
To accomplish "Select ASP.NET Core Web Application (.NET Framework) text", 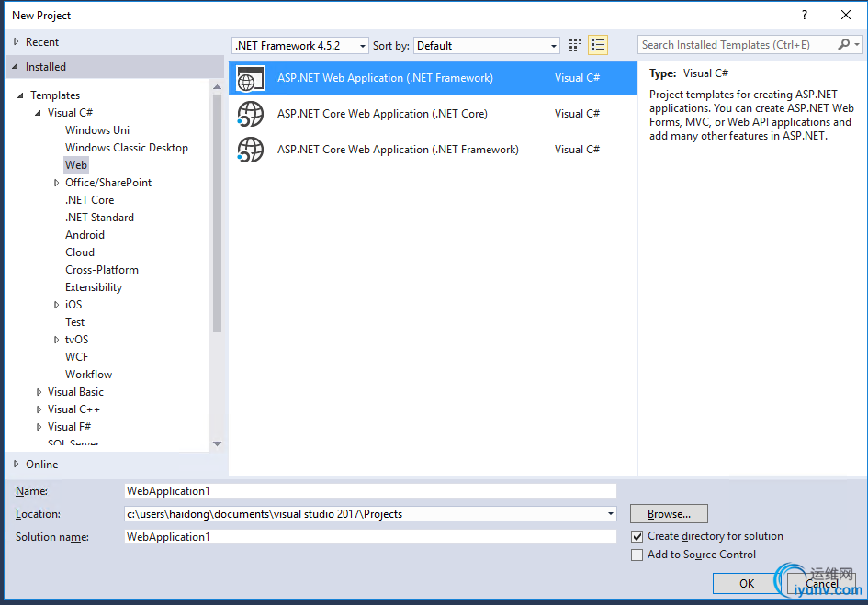I will point(398,150).
